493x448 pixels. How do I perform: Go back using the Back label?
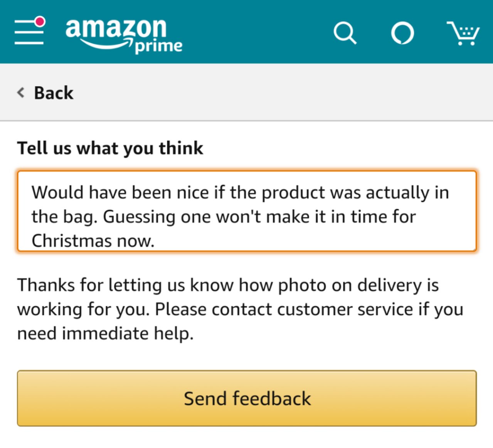(x=54, y=93)
